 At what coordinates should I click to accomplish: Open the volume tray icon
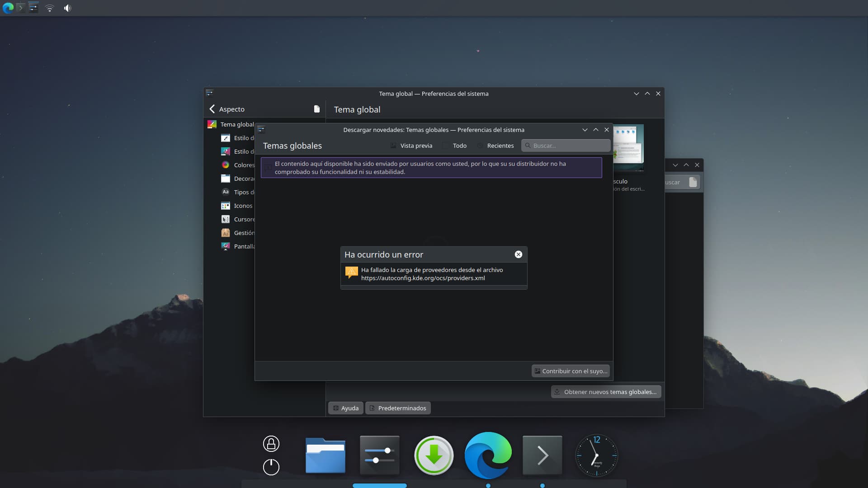pyautogui.click(x=67, y=8)
